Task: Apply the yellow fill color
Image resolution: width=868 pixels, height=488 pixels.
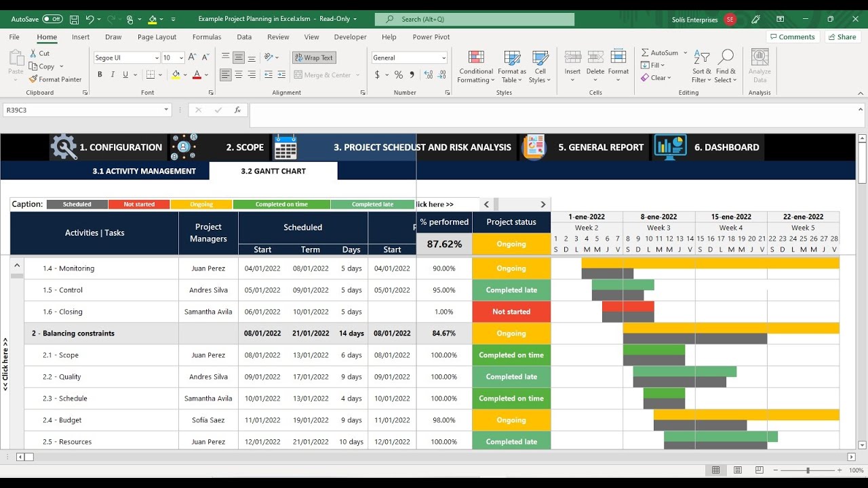Action: [x=176, y=75]
